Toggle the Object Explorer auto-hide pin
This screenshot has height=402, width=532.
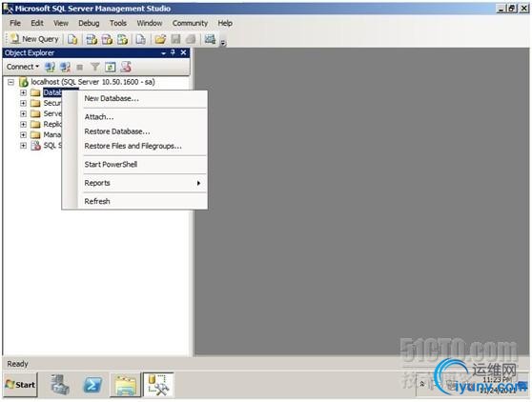point(173,52)
